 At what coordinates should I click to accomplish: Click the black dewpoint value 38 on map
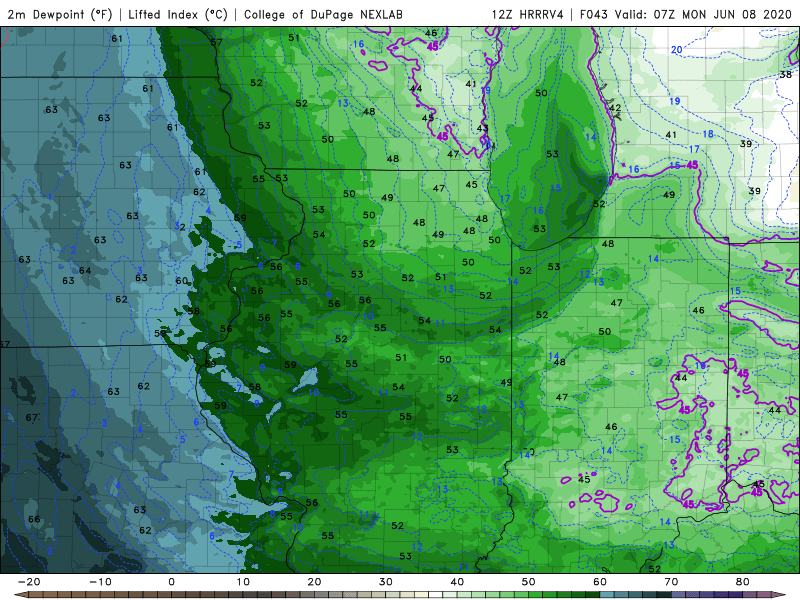pos(786,74)
